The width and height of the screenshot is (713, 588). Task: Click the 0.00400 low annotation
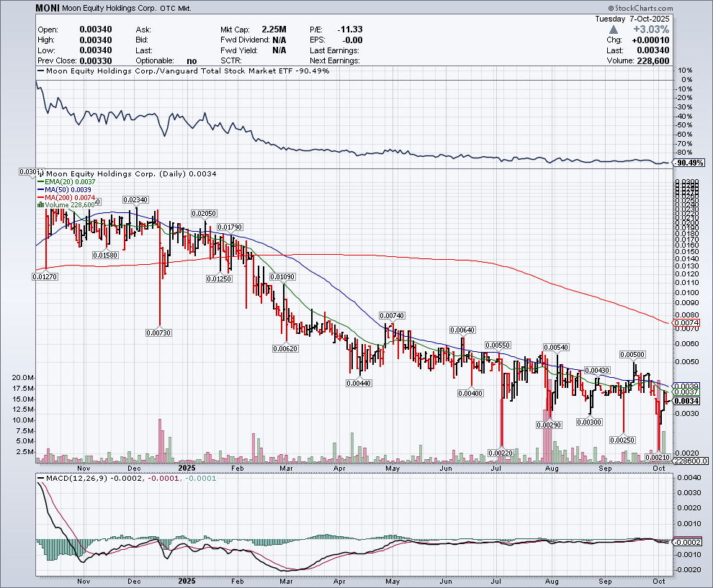[470, 393]
